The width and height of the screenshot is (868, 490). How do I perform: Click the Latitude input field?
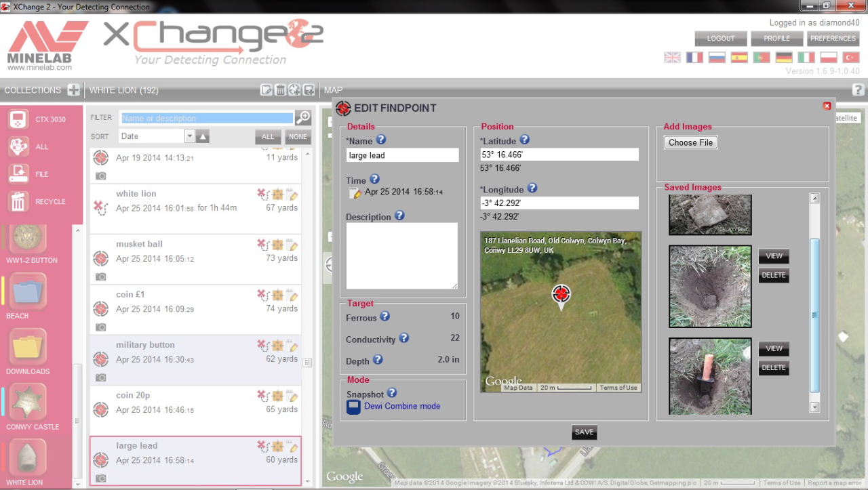(559, 155)
